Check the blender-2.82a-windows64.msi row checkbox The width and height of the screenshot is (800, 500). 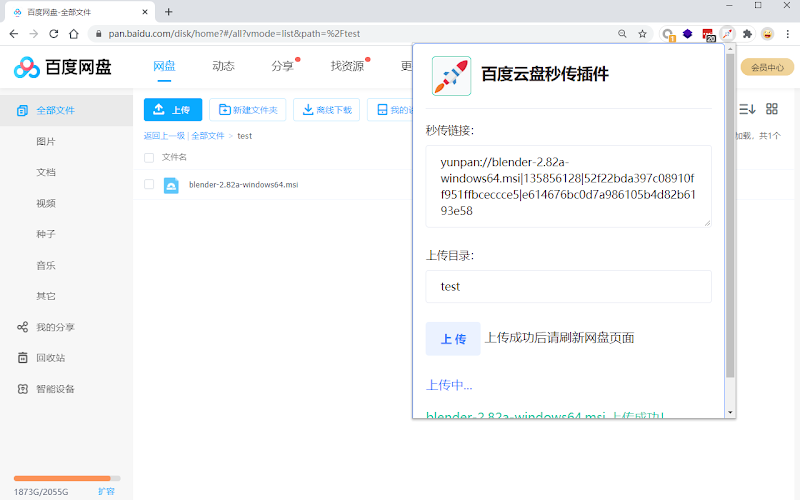(149, 184)
